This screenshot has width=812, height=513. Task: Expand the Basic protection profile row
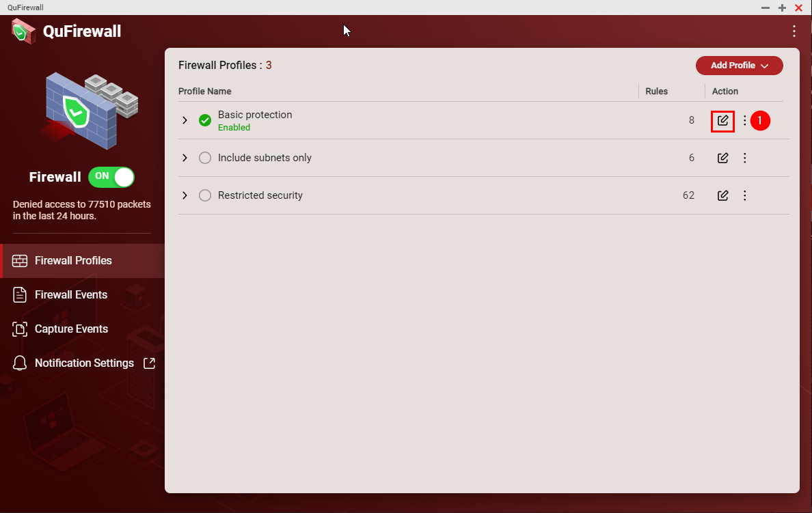(185, 120)
